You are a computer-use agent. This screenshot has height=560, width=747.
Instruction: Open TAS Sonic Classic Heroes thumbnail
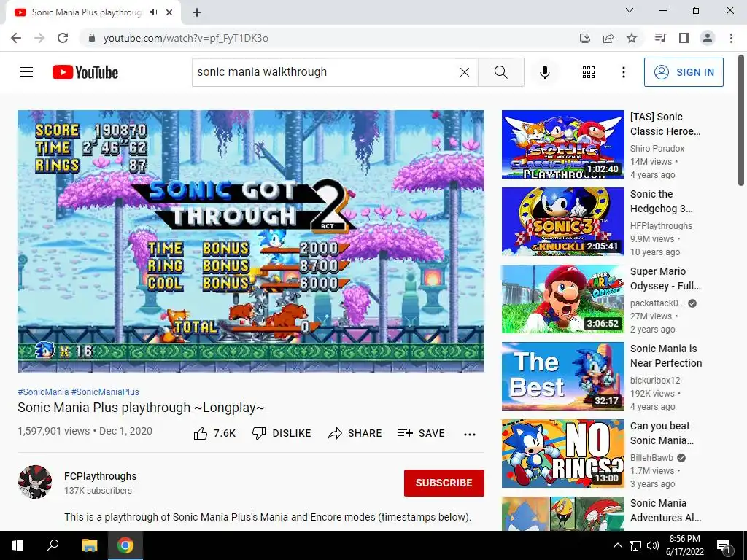click(563, 144)
